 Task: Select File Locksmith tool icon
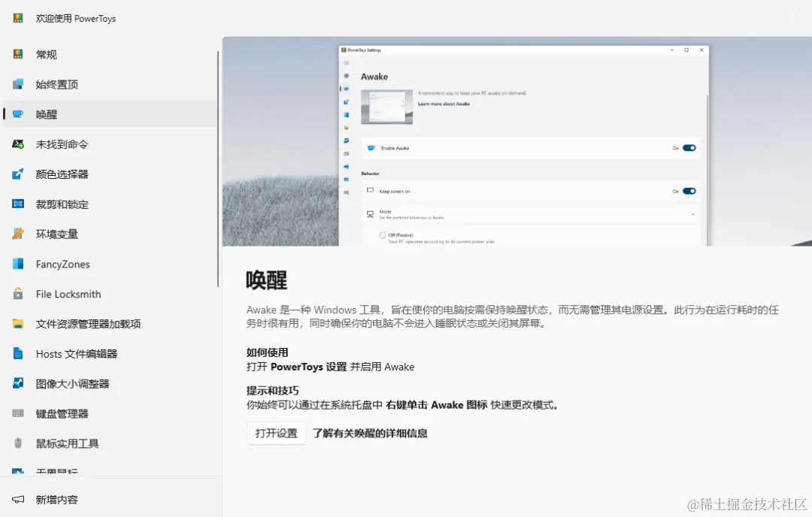tap(18, 294)
